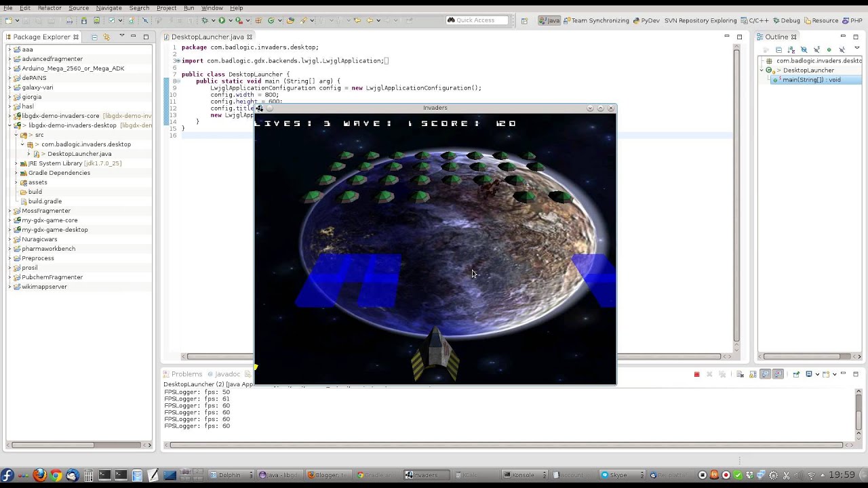Select the build.gradle file

point(45,201)
